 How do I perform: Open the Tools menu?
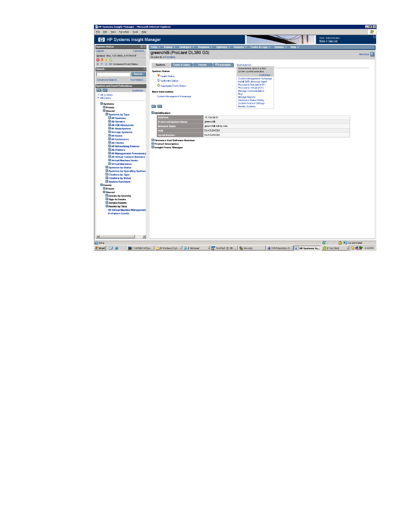pos(156,47)
